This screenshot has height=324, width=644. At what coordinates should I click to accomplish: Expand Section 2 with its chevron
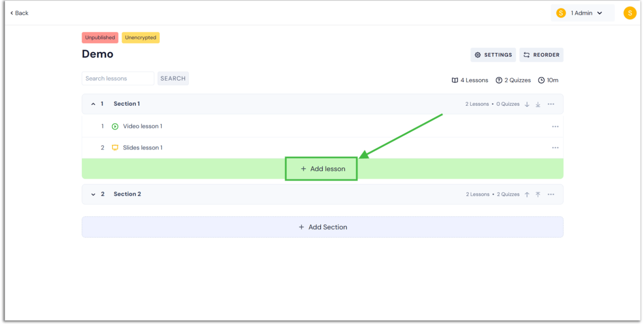(x=93, y=194)
